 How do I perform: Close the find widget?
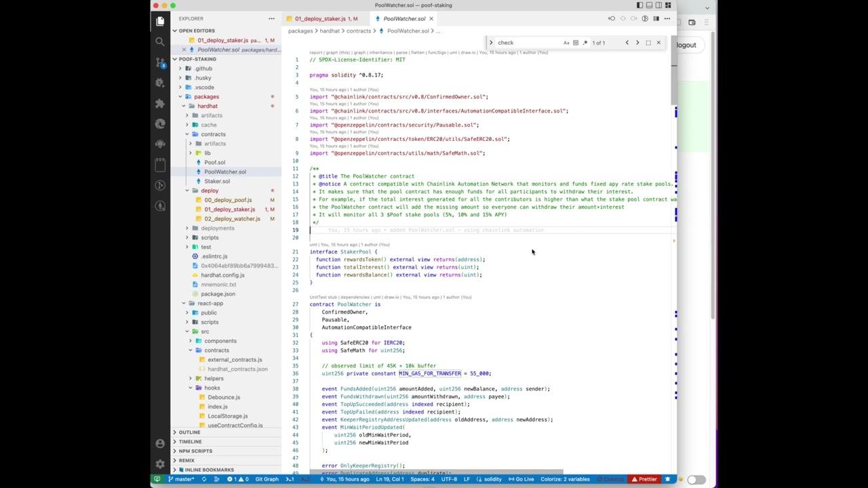pyautogui.click(x=658, y=43)
